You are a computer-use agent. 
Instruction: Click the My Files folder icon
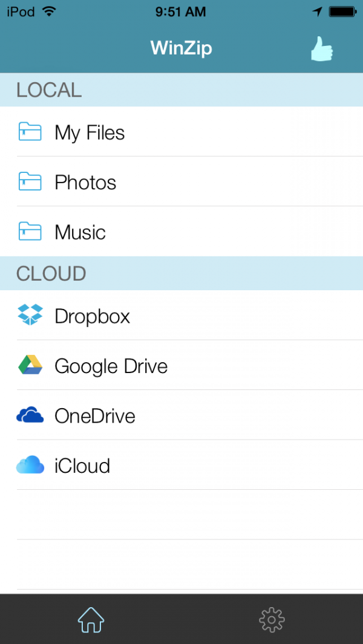(x=30, y=132)
